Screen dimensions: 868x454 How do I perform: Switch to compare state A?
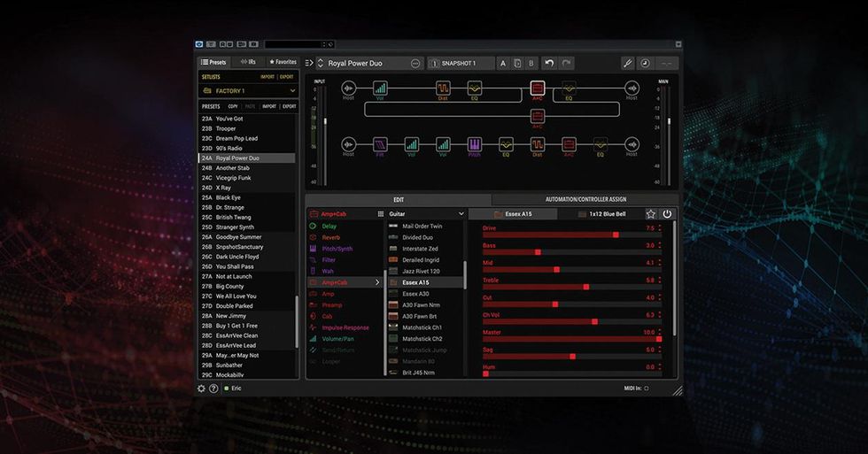pos(503,63)
